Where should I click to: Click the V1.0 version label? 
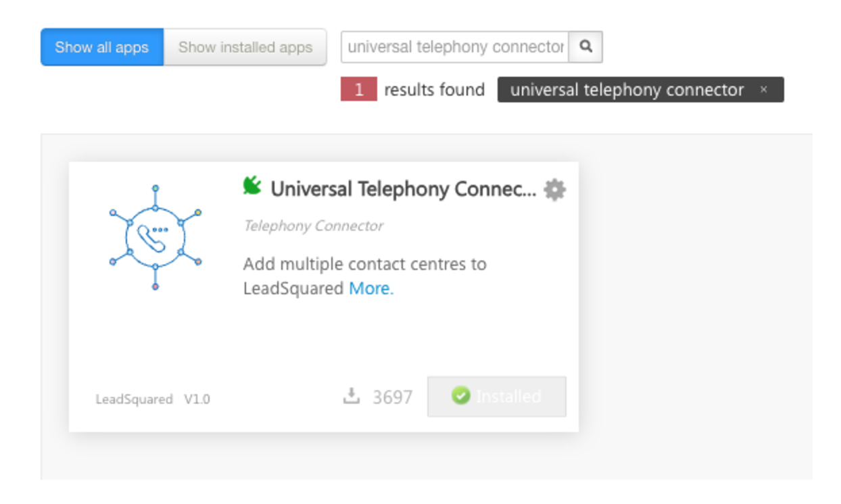coord(197,399)
